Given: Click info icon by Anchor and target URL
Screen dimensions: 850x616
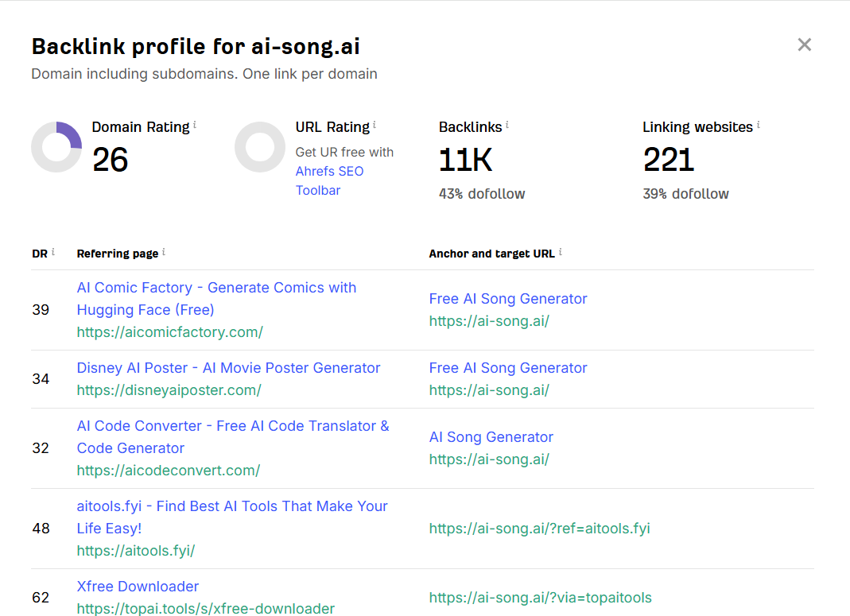Looking at the screenshot, I should coord(561,252).
